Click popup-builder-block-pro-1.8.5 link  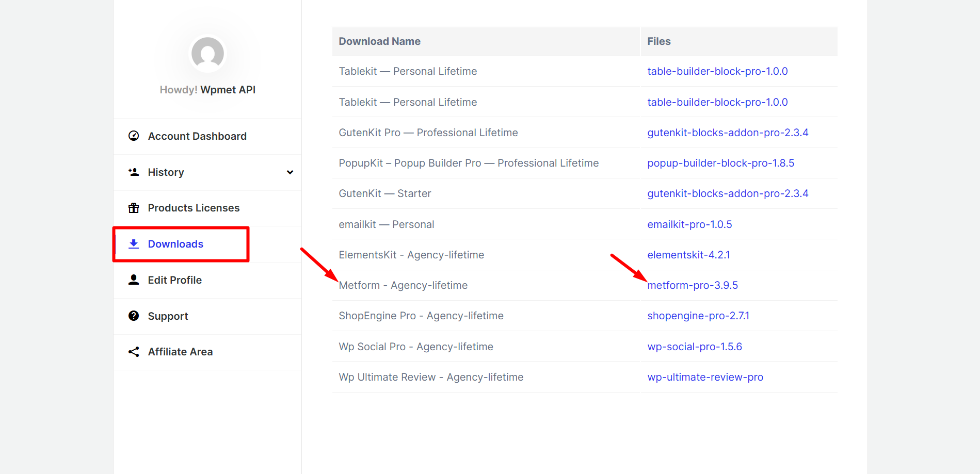click(721, 162)
